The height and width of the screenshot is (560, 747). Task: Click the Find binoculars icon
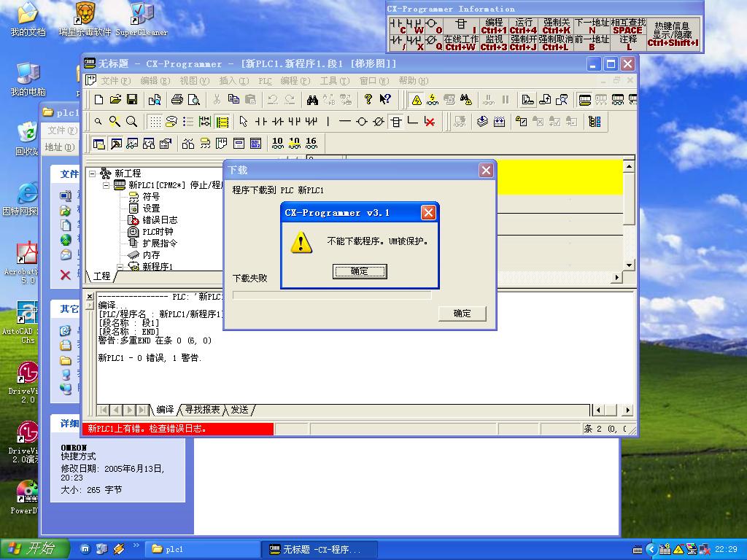click(312, 99)
